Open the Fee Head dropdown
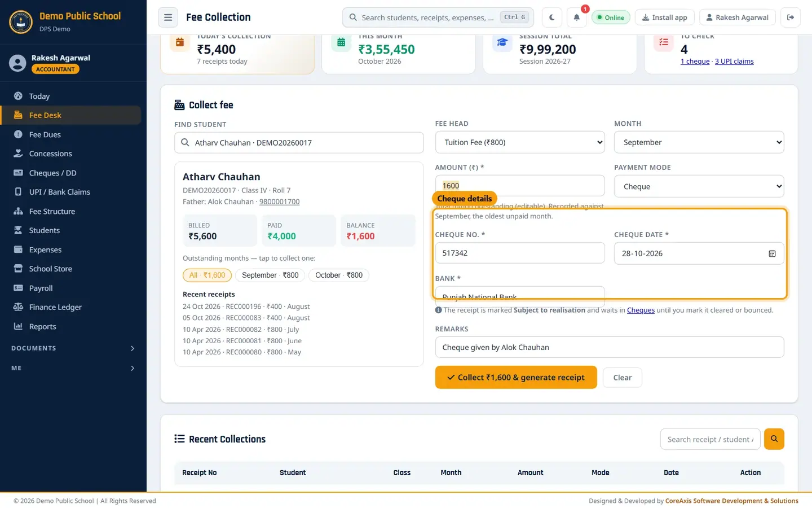This screenshot has width=812, height=508. 520,142
